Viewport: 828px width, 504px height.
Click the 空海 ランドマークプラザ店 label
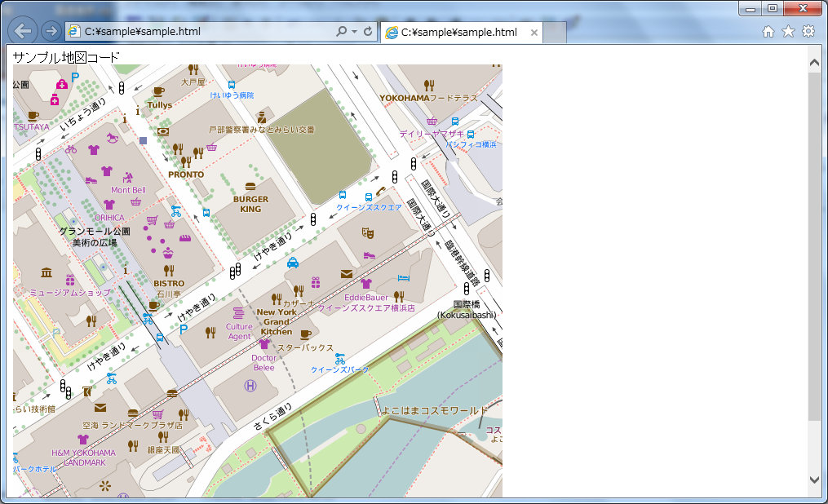pos(132,426)
